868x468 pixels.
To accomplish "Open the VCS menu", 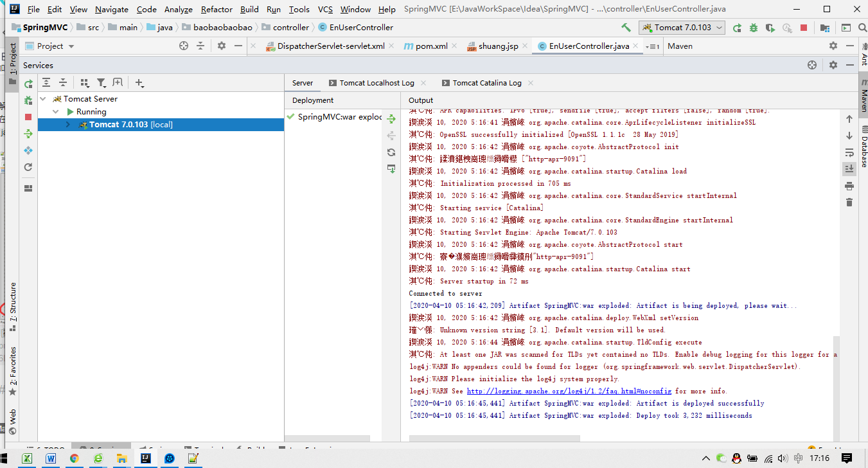I will [325, 9].
